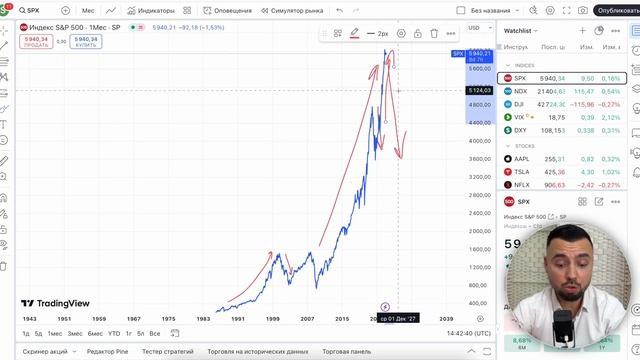Select the 1мес date range
Screen dimensions: 640x360
55,333
